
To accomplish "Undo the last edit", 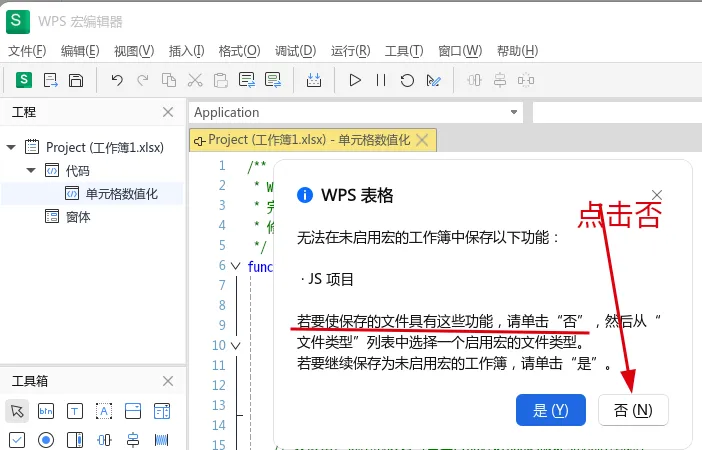I will click(x=117, y=80).
